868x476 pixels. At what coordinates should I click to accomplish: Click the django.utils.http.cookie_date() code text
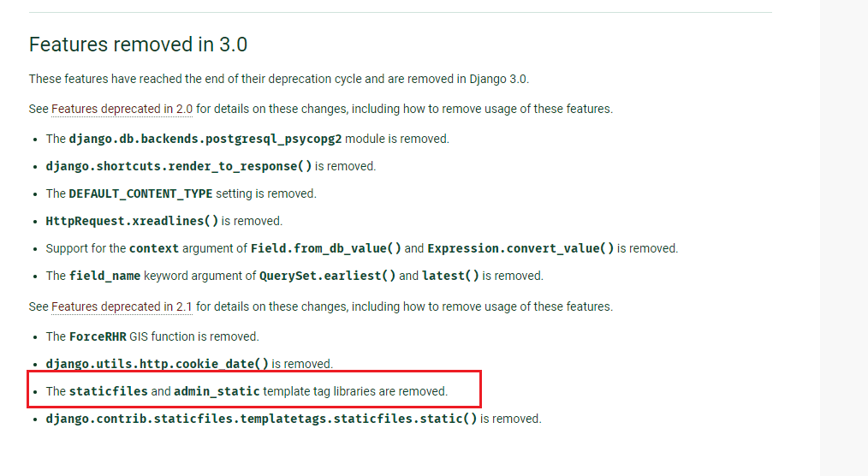coord(158,364)
